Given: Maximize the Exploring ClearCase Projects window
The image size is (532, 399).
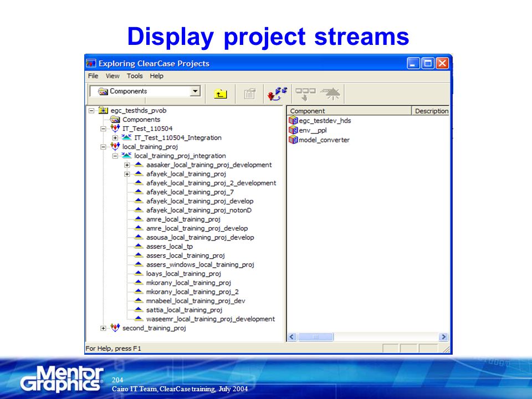Looking at the screenshot, I should 428,63.
